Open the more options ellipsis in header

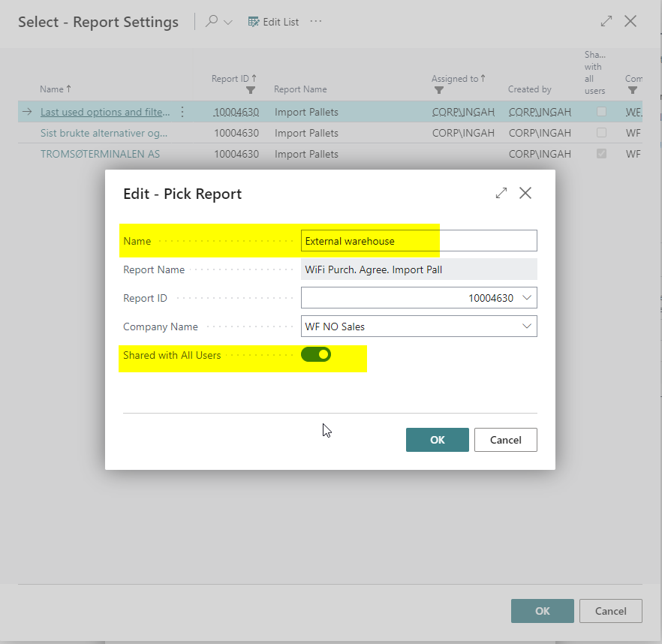(316, 22)
